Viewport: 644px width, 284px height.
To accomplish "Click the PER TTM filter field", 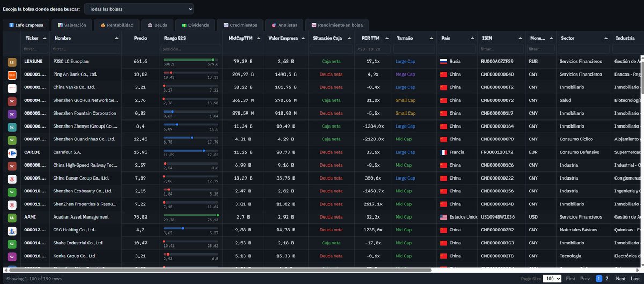I will (x=372, y=49).
